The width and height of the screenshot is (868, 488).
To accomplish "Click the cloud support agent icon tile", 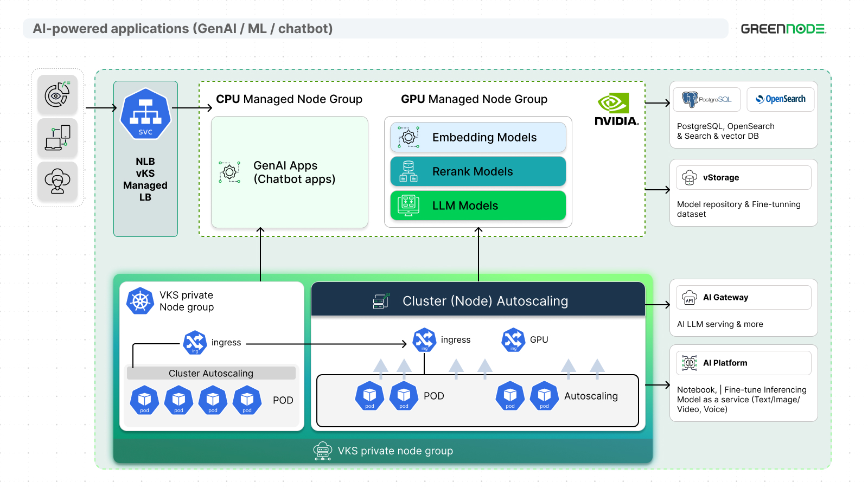I will (58, 181).
